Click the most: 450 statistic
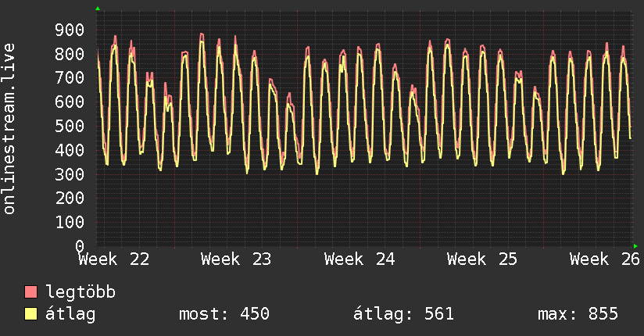The width and height of the screenshot is (644, 336). click(224, 314)
